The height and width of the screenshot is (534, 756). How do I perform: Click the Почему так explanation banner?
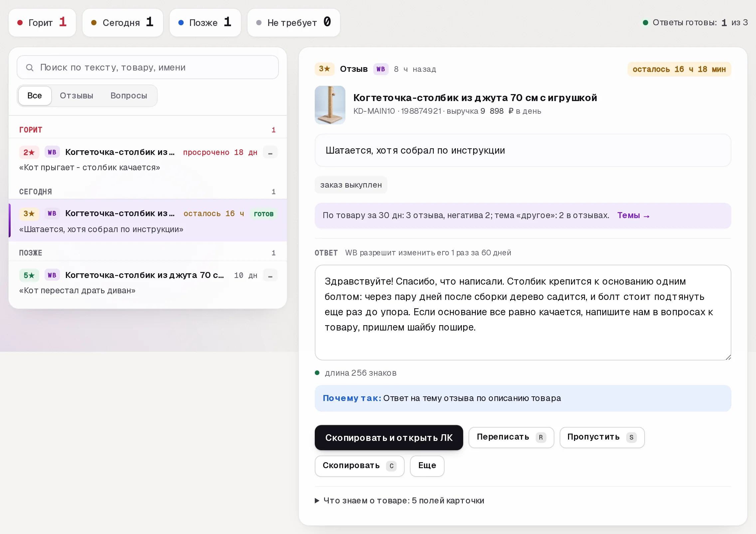[523, 398]
